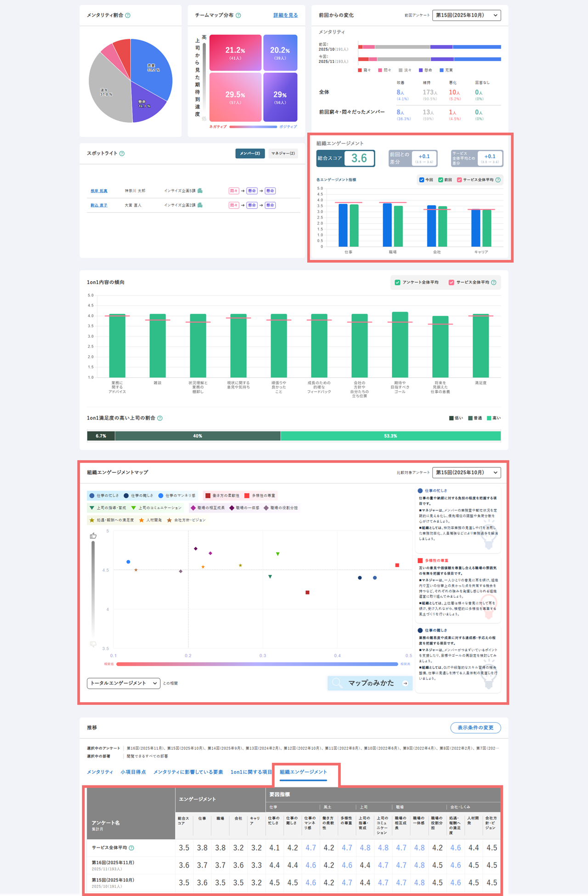Click the help icon beside メンタリティ割合
588x896 pixels.
[x=128, y=15]
